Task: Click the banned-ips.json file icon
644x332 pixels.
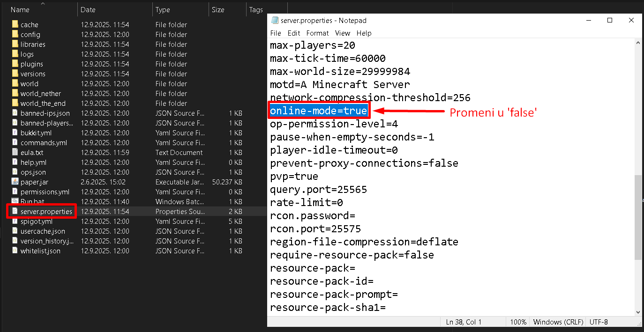Action: click(x=15, y=113)
